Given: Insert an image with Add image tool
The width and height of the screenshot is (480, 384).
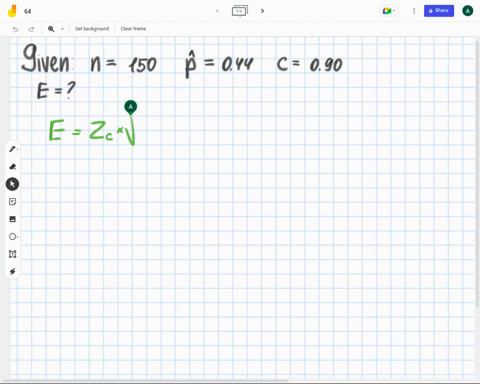Looking at the screenshot, I should [13, 219].
